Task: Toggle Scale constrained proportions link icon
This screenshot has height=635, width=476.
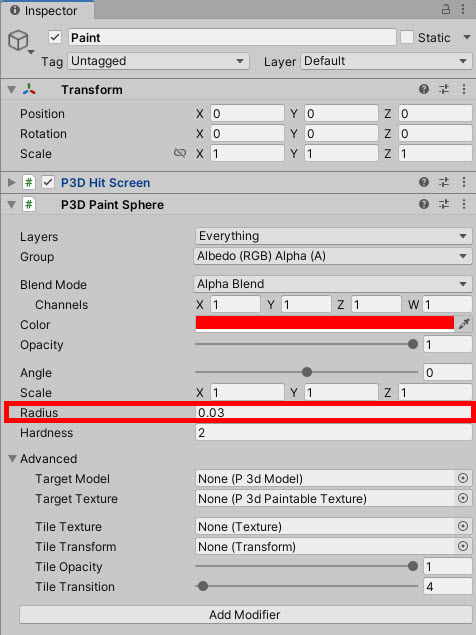Action: point(179,153)
